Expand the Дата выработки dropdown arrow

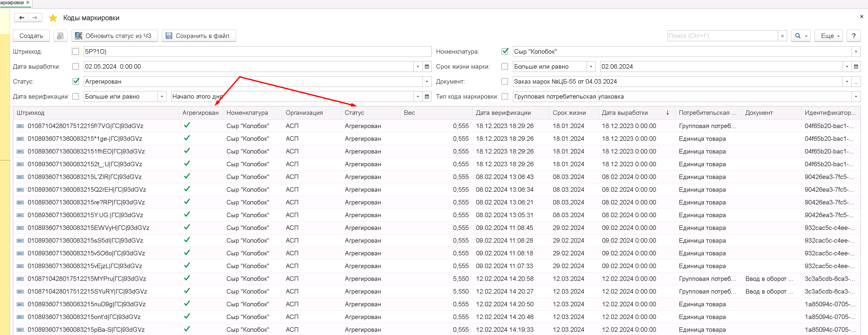pos(418,66)
